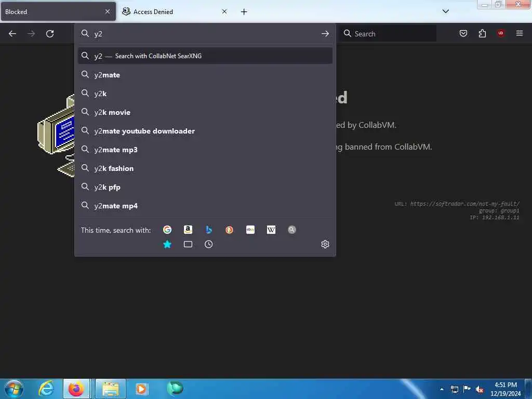532x399 pixels.
Task: Choose the 'y2k movie' suggestion
Action: (205, 112)
